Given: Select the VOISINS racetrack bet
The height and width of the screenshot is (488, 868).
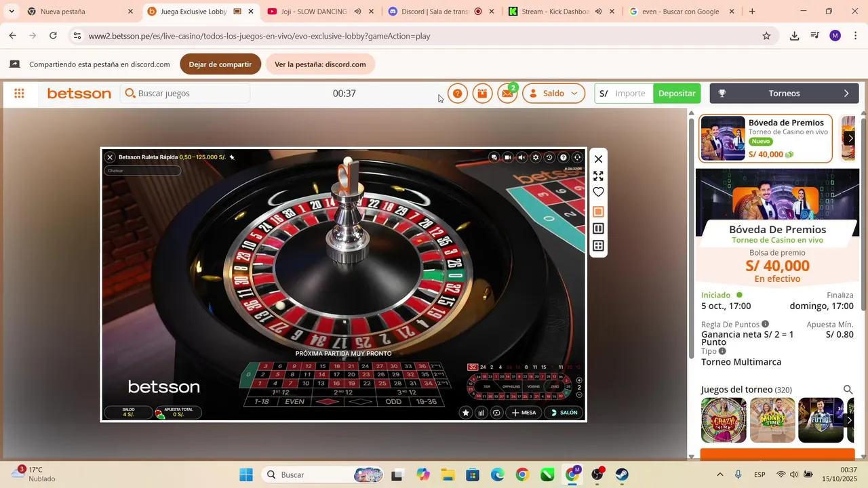Looking at the screenshot, I should point(534,386).
